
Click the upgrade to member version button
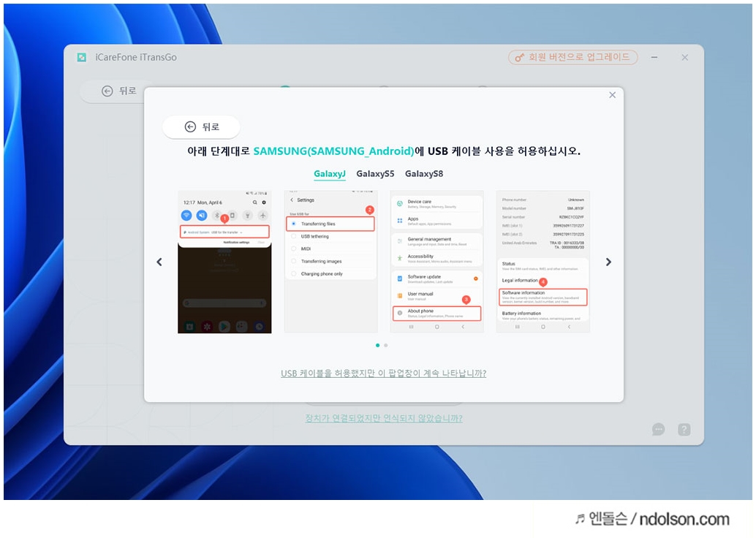(x=572, y=57)
